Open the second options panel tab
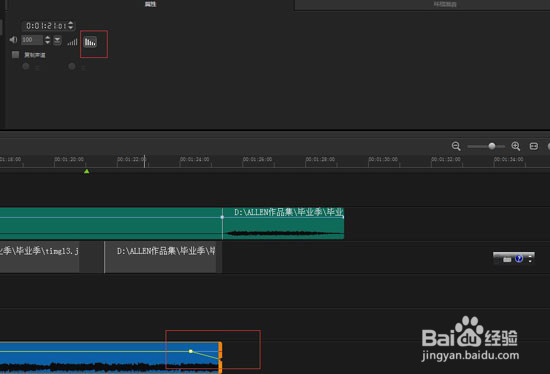 point(445,5)
